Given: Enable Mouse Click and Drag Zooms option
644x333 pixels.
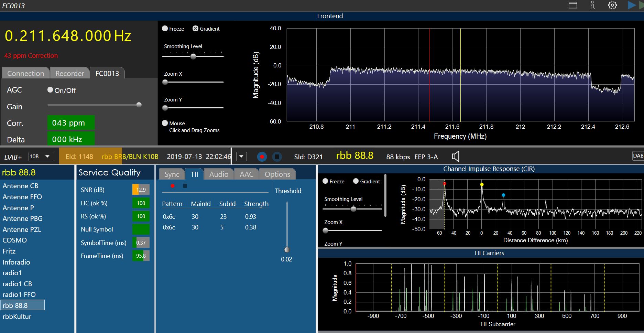Looking at the screenshot, I should point(165,123).
